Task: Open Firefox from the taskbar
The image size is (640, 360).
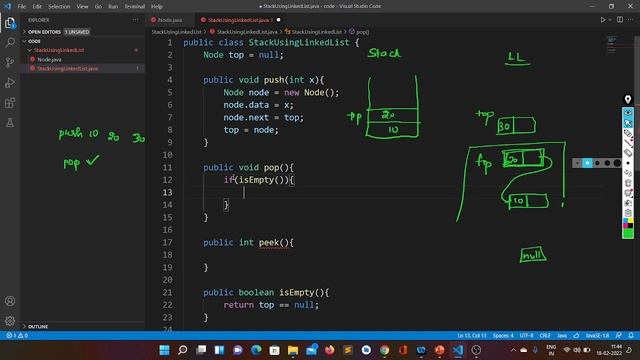Action: click(329, 350)
